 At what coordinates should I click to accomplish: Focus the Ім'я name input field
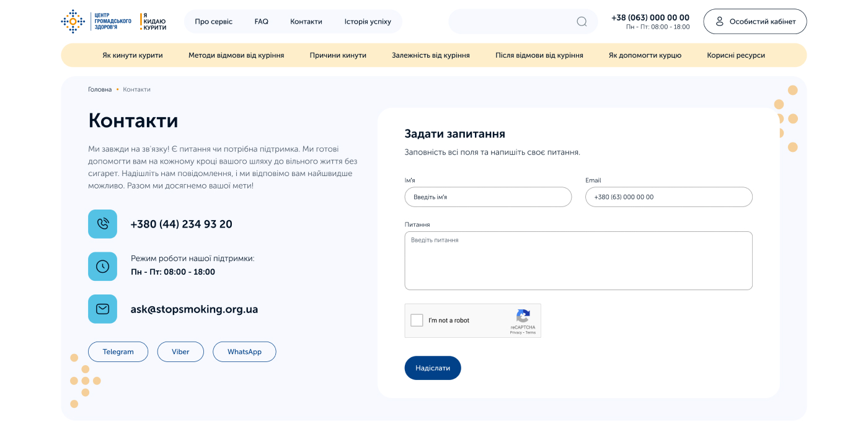(488, 197)
